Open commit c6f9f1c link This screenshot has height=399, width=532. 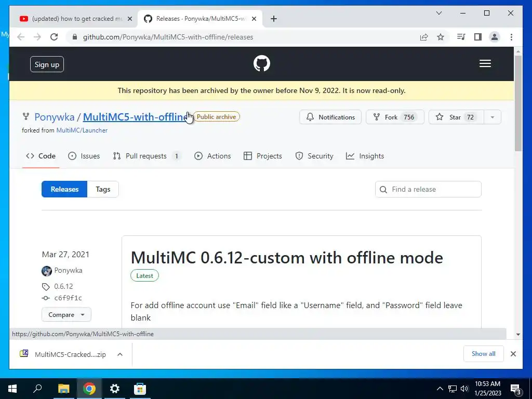click(68, 298)
